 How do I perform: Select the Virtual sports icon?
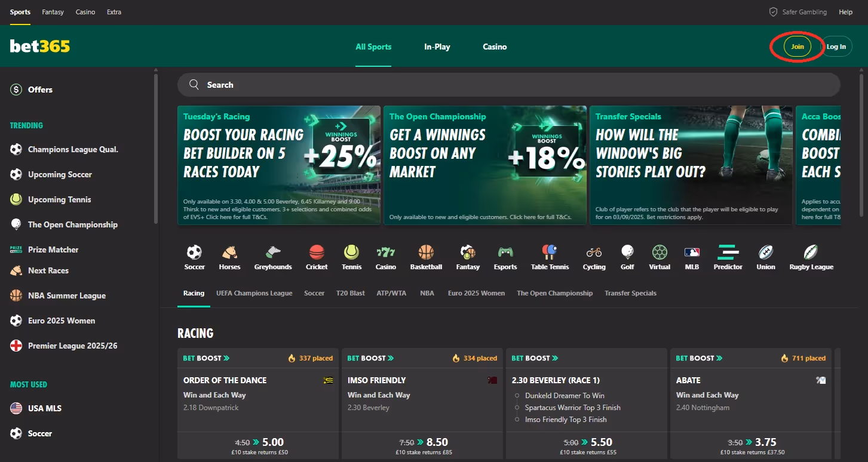[x=660, y=252]
